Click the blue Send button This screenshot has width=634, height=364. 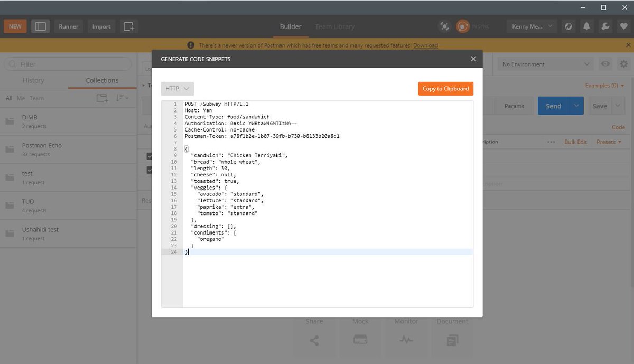pos(554,106)
